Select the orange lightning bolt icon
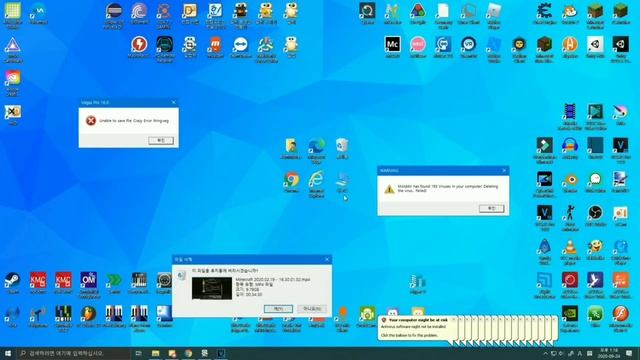 (x=139, y=44)
